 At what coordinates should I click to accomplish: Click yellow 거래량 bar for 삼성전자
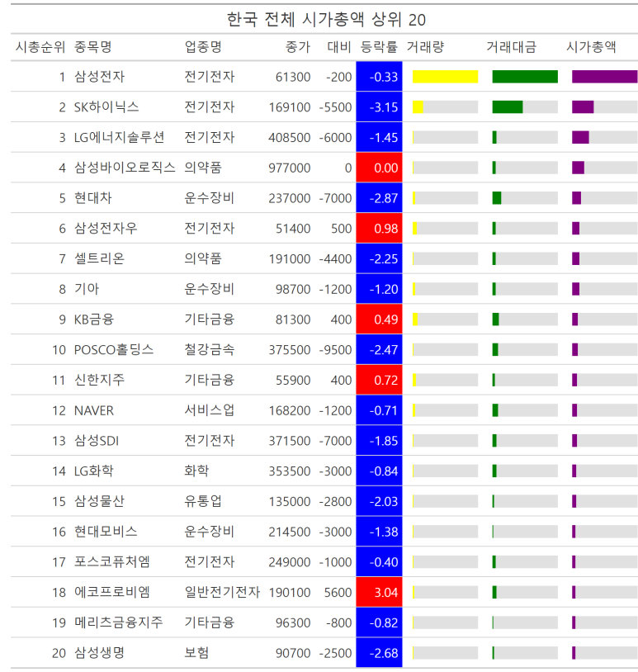[445, 77]
